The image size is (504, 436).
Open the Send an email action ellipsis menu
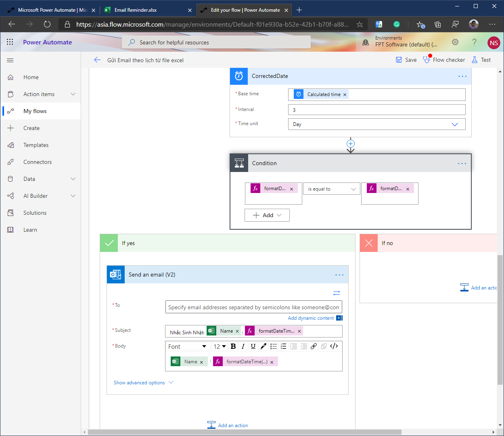pos(339,275)
